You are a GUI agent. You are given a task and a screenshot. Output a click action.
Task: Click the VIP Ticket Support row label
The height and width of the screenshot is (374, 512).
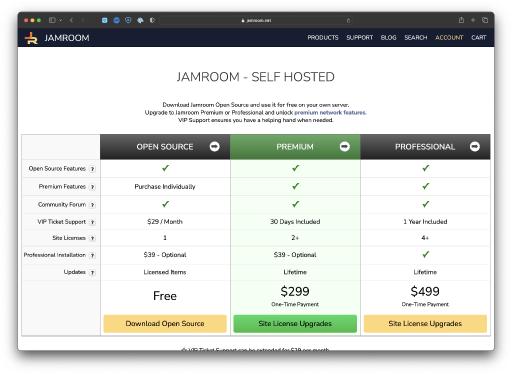point(62,222)
